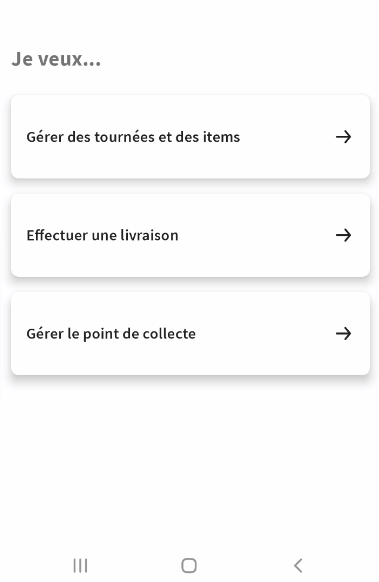This screenshot has height=582, width=379.
Task: Click blank space between arrow and livraison text
Action: pos(256,235)
